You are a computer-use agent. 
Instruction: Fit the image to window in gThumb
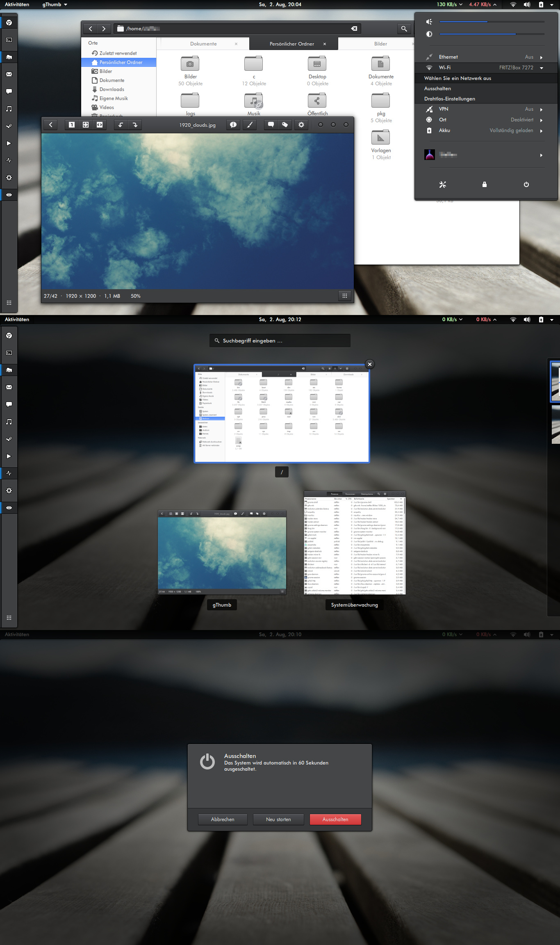pos(86,125)
